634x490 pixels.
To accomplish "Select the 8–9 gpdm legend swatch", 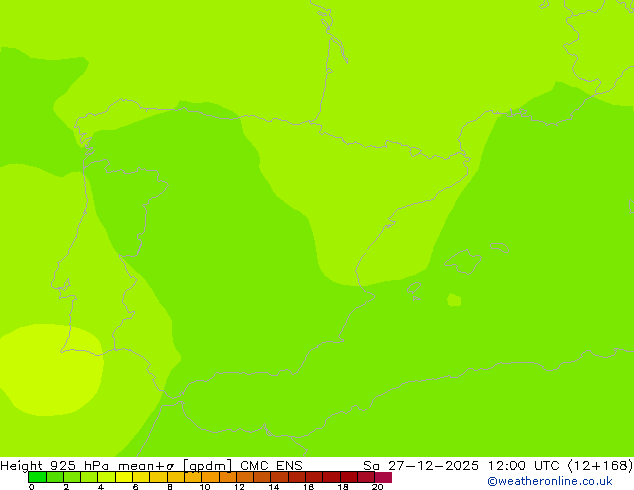I will [175, 477].
